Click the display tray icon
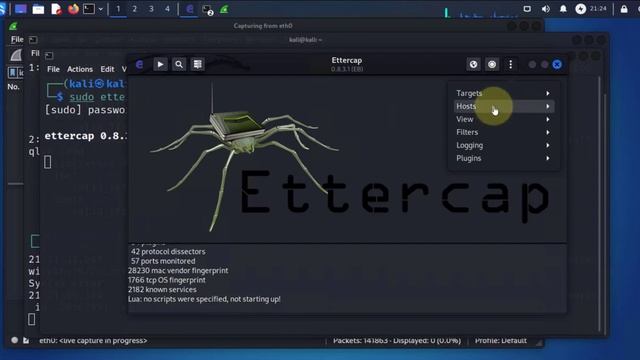This screenshot has width=640, height=360. point(527,9)
